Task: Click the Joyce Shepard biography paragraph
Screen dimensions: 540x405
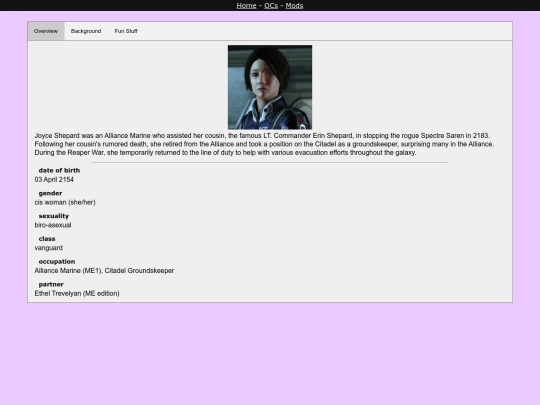Action: point(264,144)
